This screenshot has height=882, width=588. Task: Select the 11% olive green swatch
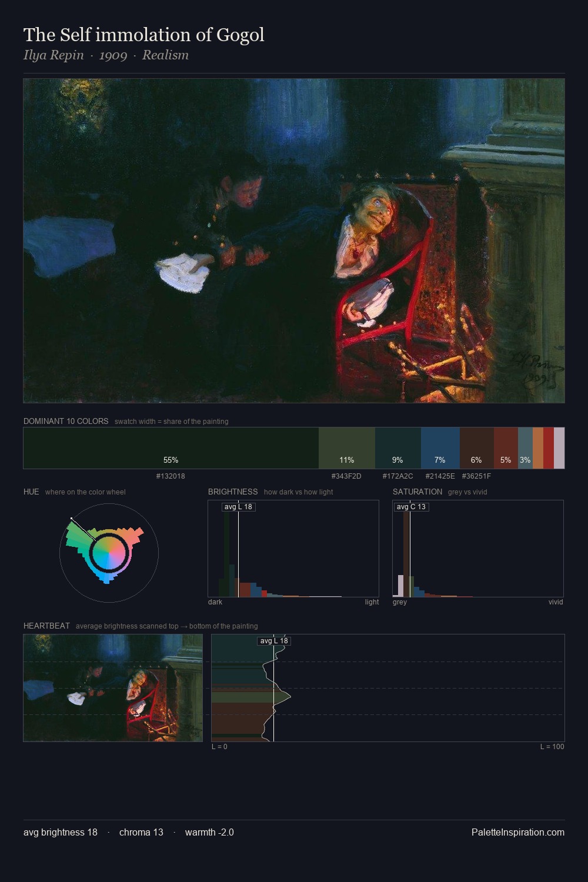[x=346, y=448]
